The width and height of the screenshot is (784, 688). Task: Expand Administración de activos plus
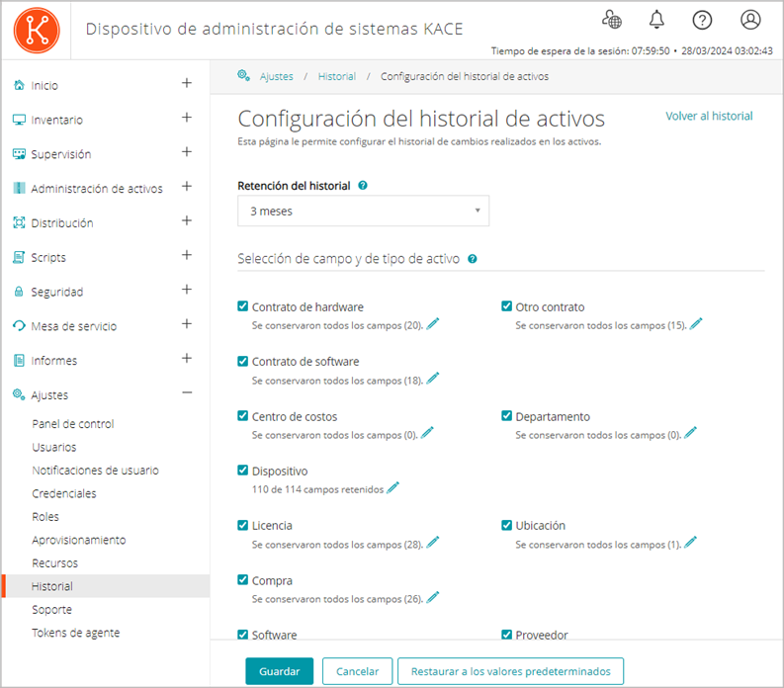[x=187, y=186]
